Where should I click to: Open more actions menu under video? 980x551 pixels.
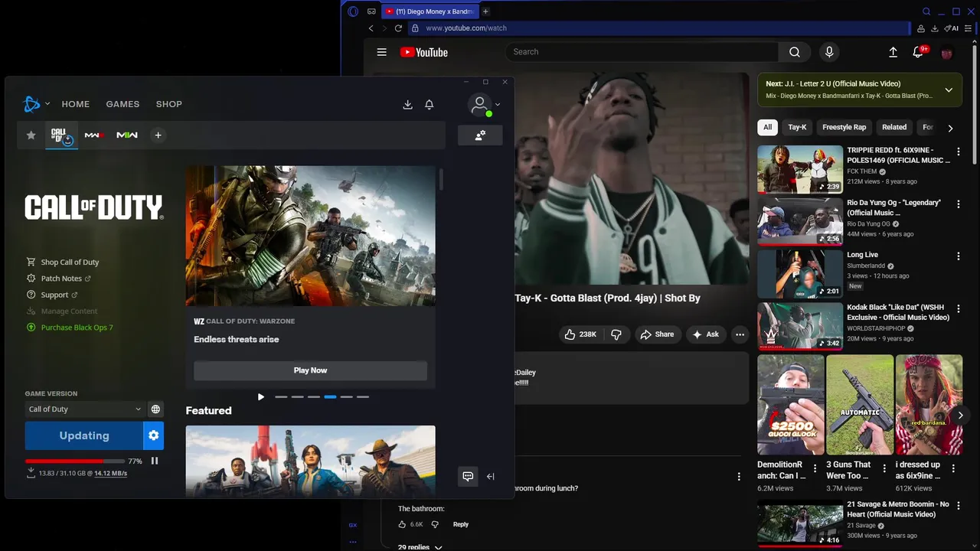[x=740, y=334]
